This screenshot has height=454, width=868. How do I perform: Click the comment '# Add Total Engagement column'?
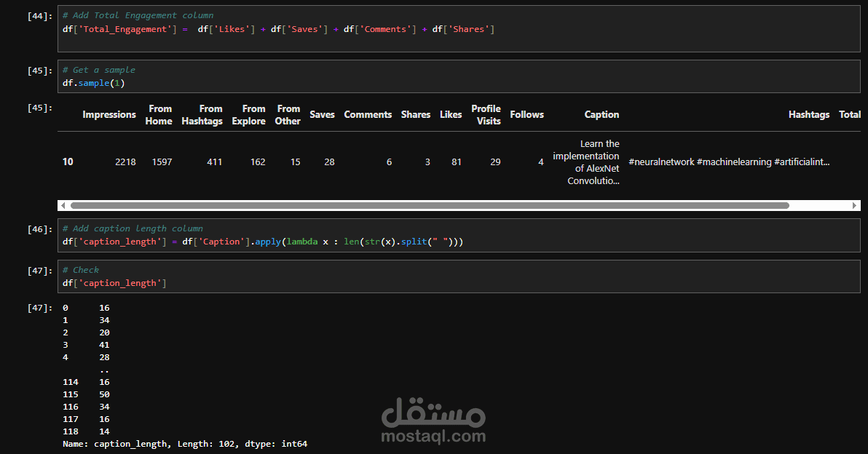(138, 15)
